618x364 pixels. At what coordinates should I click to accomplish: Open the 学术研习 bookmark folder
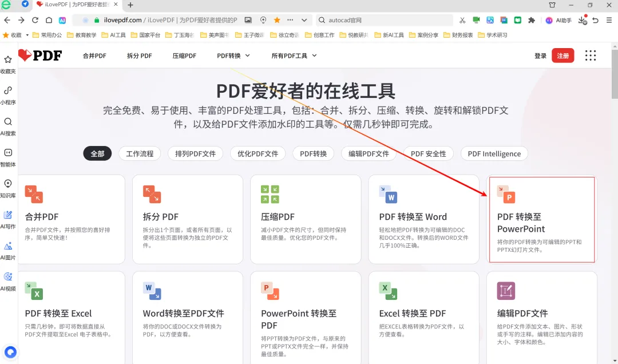tap(493, 35)
